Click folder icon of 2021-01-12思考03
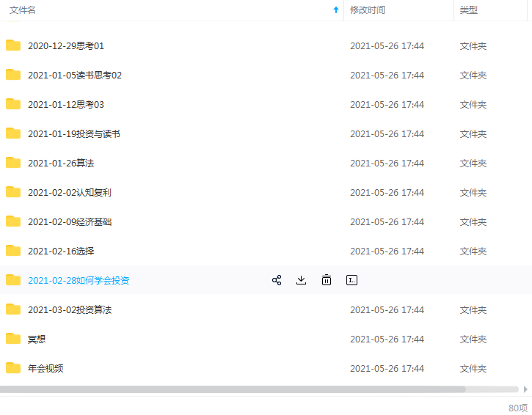 tap(13, 104)
